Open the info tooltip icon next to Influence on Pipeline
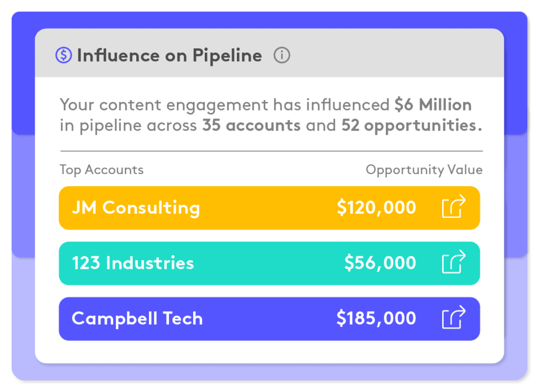This screenshot has height=392, width=539. pos(282,55)
